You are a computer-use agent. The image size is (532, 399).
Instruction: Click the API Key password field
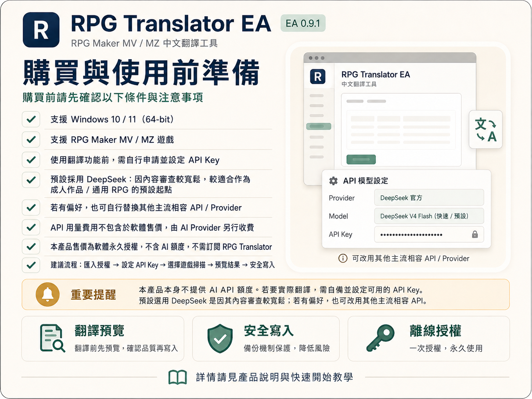click(429, 234)
